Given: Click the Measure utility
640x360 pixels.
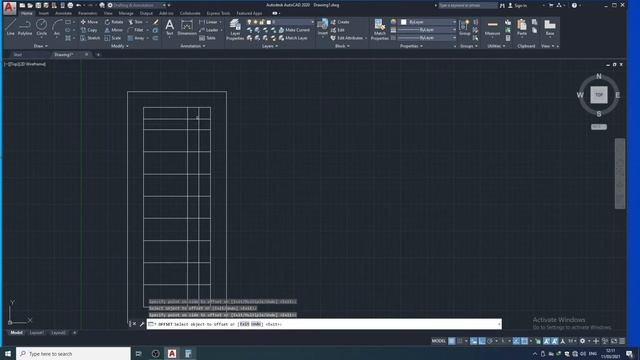Looking at the screenshot, I should [x=492, y=27].
